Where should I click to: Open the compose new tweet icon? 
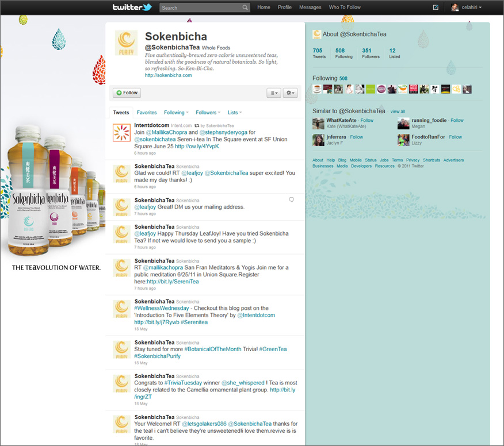(436, 7)
